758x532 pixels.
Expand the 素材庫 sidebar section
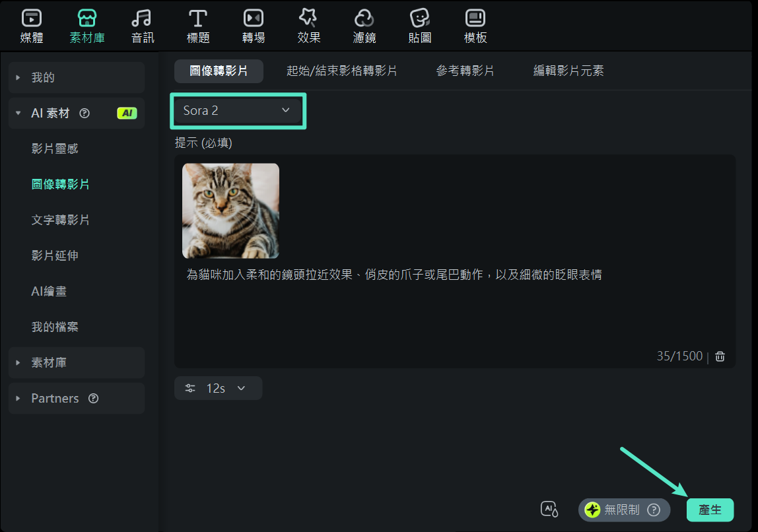pyautogui.click(x=50, y=362)
